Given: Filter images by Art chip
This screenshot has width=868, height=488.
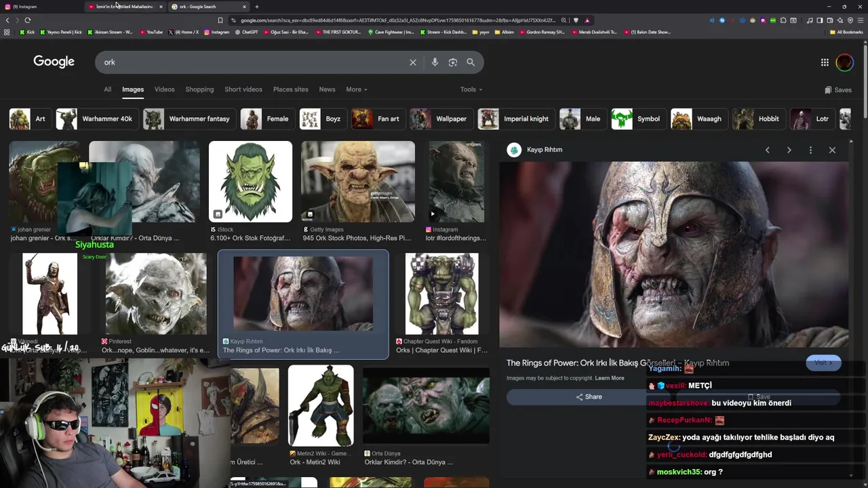Looking at the screenshot, I should click(29, 119).
